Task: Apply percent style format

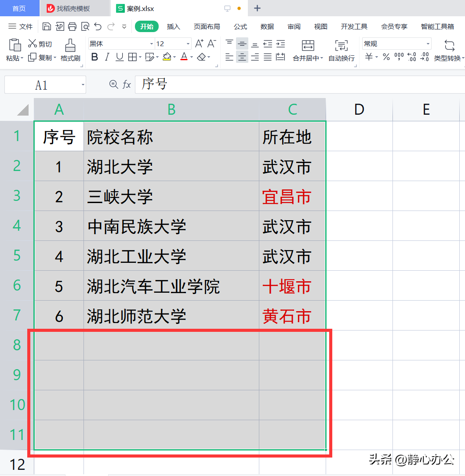Action: [386, 57]
